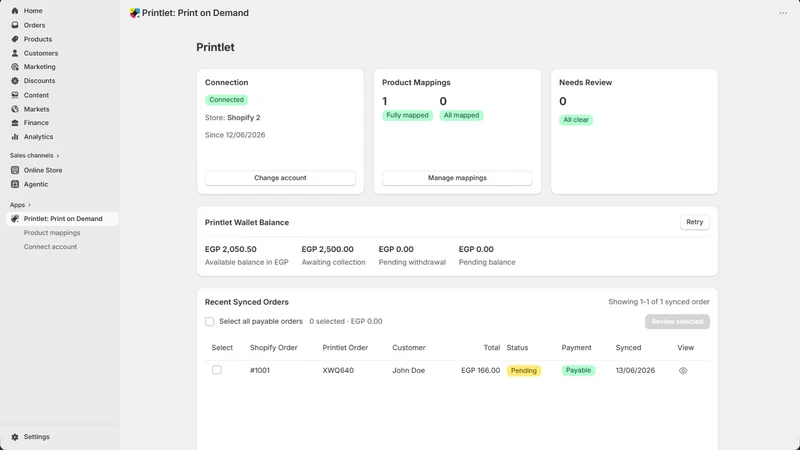This screenshot has width=800, height=450.
Task: Click the customer name John Doe
Action: (x=409, y=370)
